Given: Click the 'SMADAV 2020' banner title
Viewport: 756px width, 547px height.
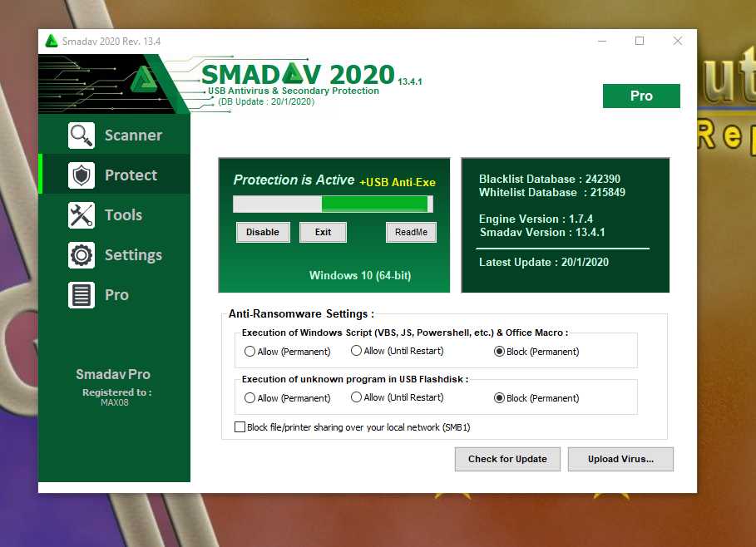Looking at the screenshot, I should pos(298,74).
